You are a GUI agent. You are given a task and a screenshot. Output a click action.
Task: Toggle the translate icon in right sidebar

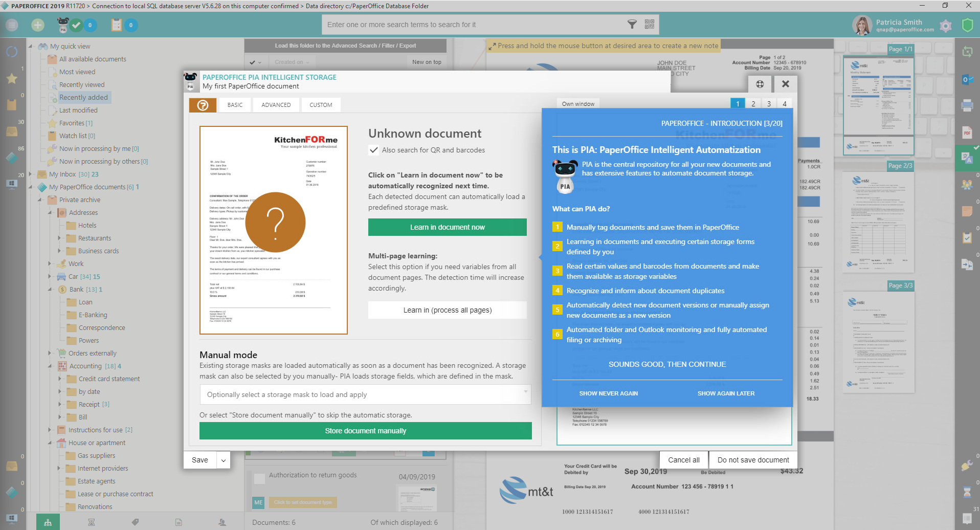[x=967, y=158]
